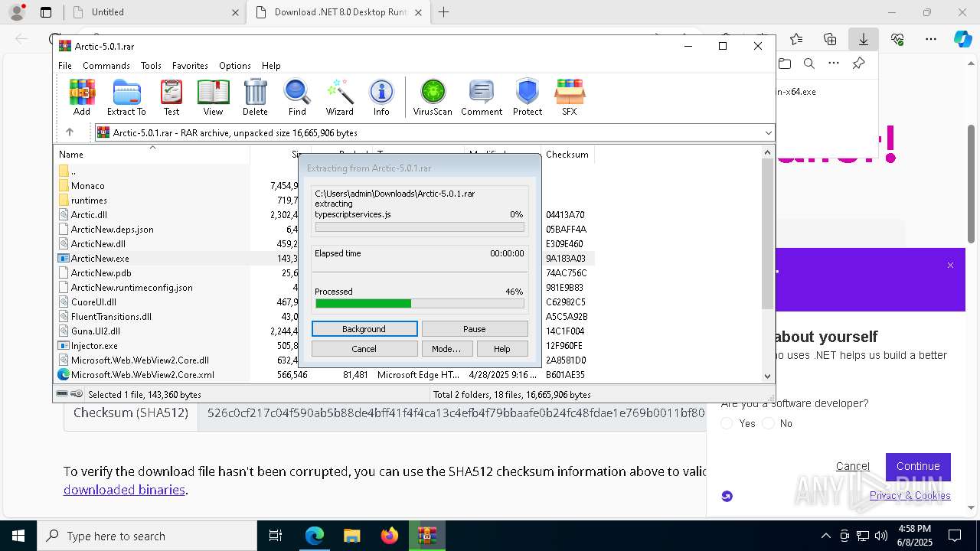Image resolution: width=980 pixels, height=551 pixels.
Task: Select Guna.UI2.dll file
Action: click(x=96, y=331)
